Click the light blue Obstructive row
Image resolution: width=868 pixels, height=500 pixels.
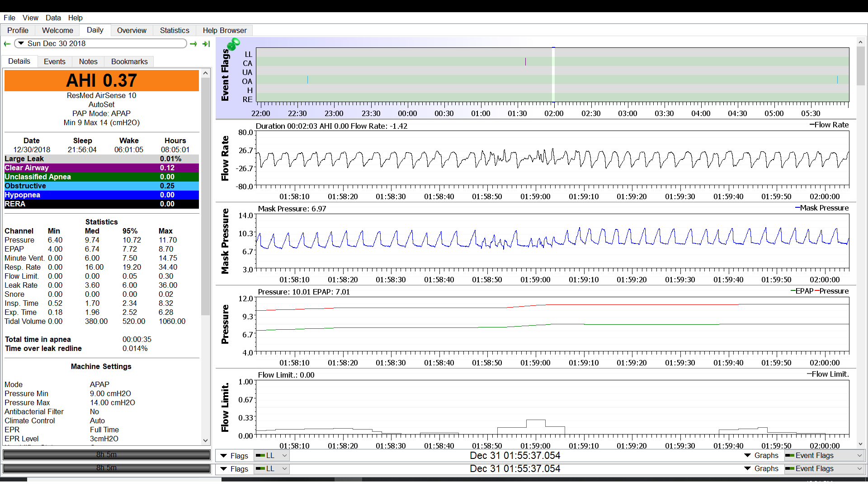click(x=102, y=186)
